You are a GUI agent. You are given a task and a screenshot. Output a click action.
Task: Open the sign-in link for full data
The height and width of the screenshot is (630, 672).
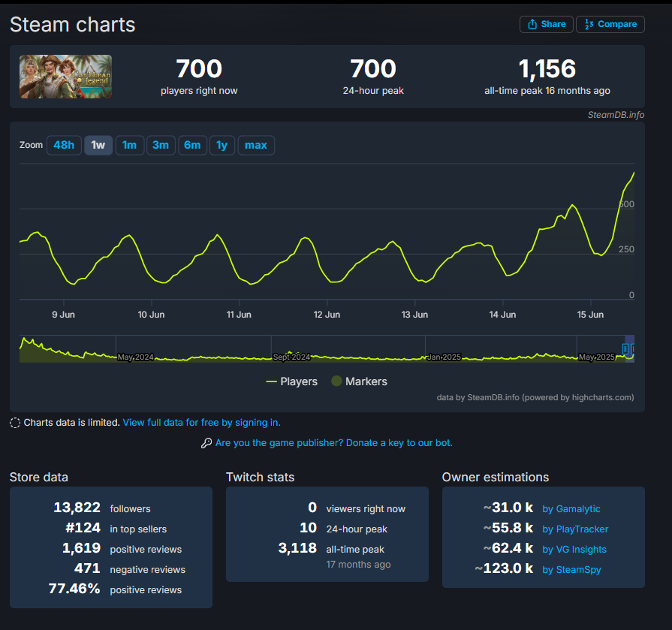[x=201, y=423]
